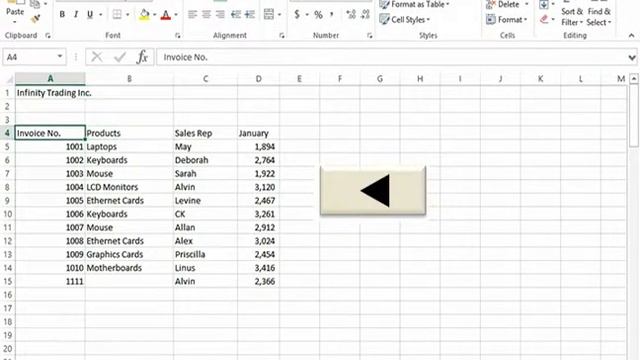Click the formula bar text Invoice No.

[185, 57]
